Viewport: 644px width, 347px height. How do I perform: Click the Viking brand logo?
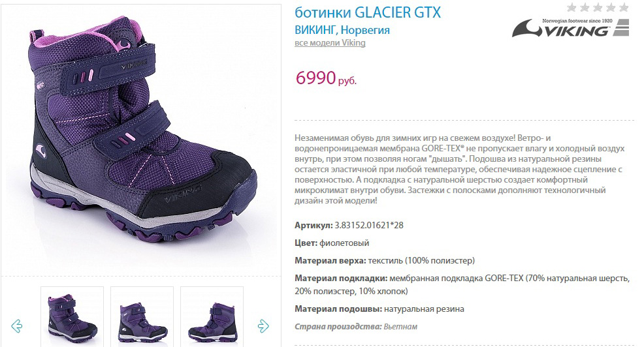click(x=570, y=27)
